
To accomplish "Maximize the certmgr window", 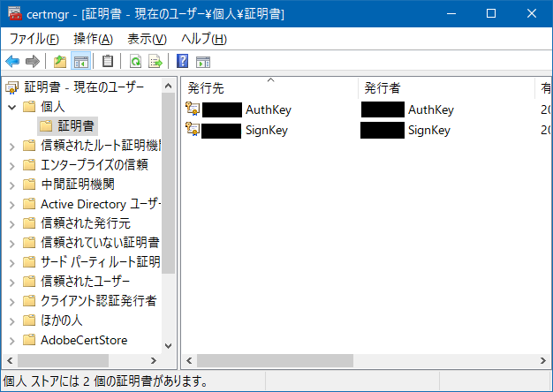I will (491, 13).
